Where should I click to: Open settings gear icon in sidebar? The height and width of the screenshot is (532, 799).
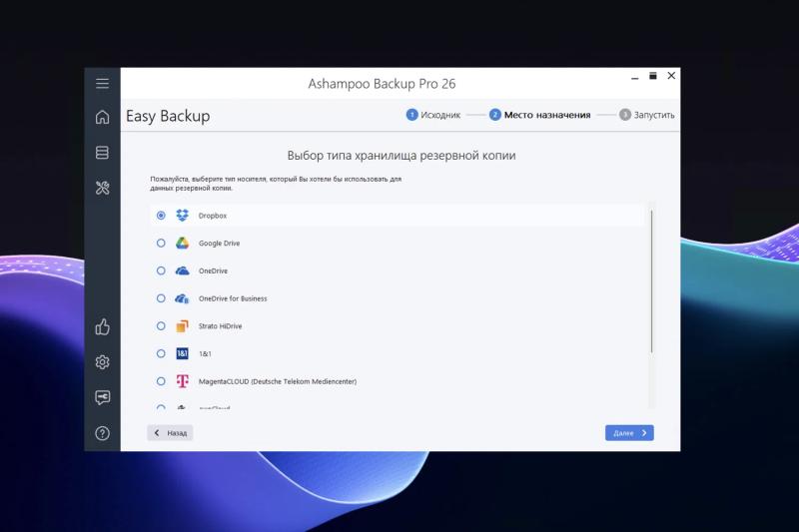tap(102, 362)
